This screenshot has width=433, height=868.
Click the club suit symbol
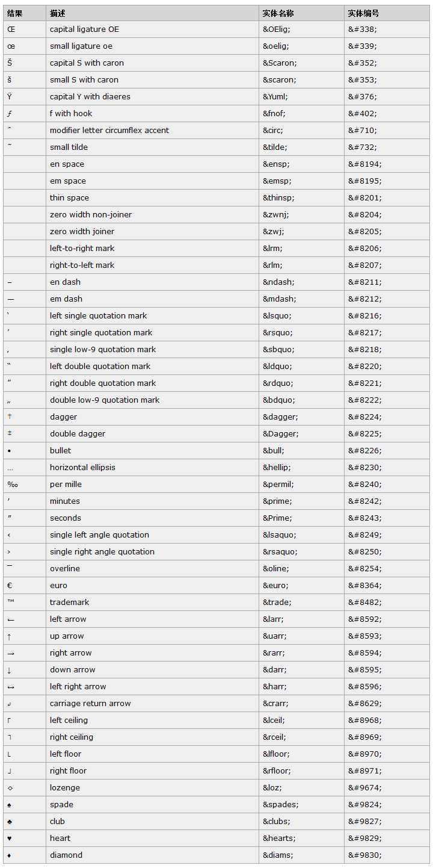10,821
